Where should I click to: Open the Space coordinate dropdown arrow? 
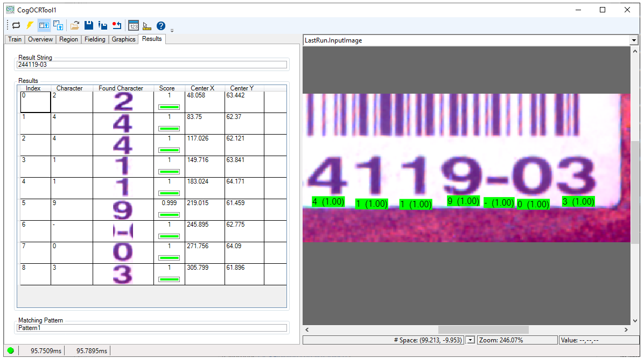(x=470, y=340)
